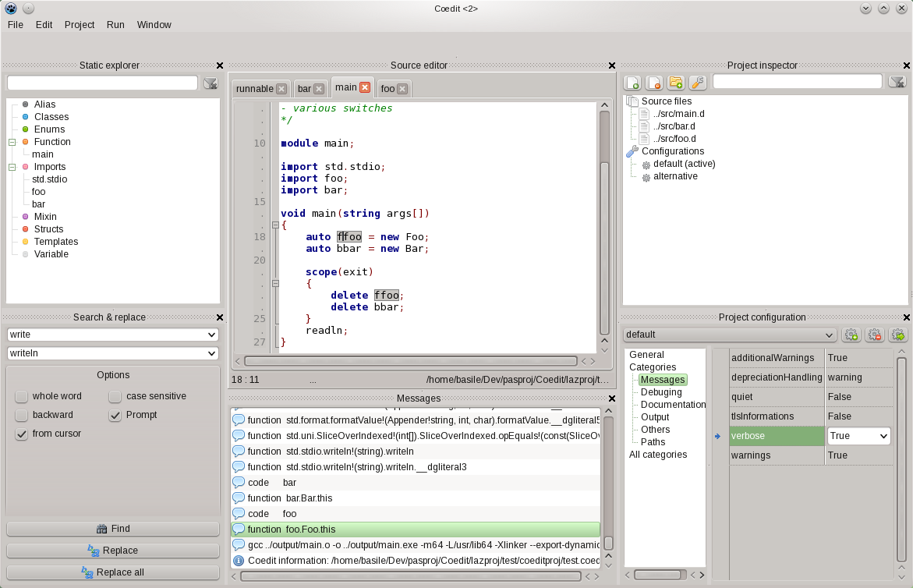Screen dimensions: 913x588
Task: Add a new source file in Project inspector
Action: tap(633, 82)
